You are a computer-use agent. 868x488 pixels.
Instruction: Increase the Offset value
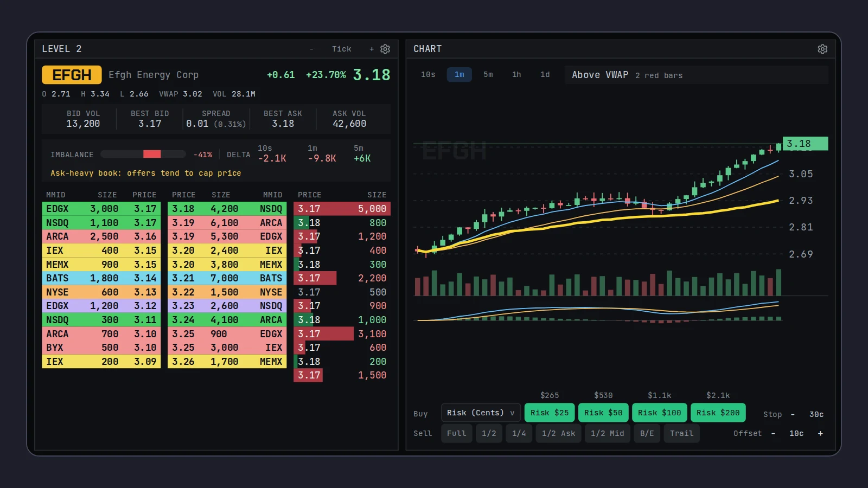(x=820, y=433)
